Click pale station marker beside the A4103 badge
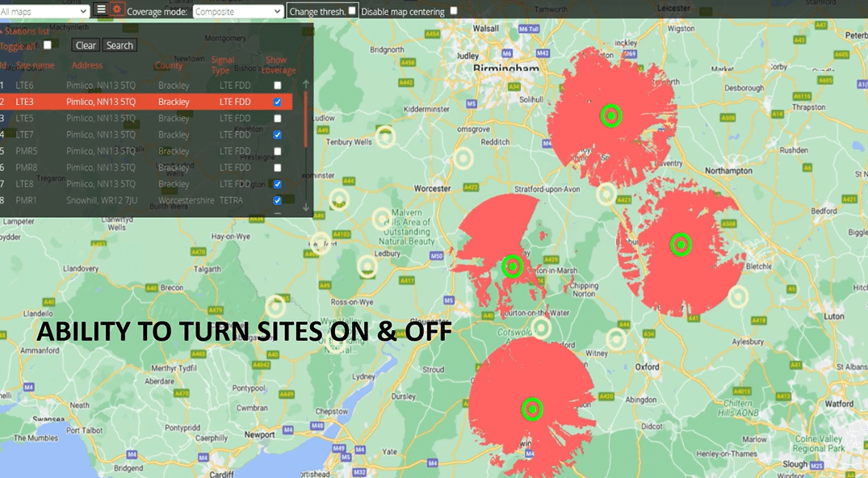 click(x=320, y=243)
